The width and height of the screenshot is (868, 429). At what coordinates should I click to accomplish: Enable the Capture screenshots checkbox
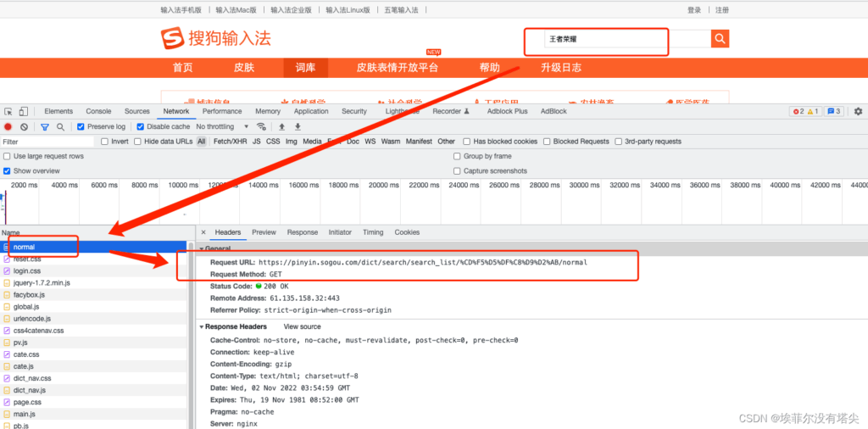(x=458, y=171)
